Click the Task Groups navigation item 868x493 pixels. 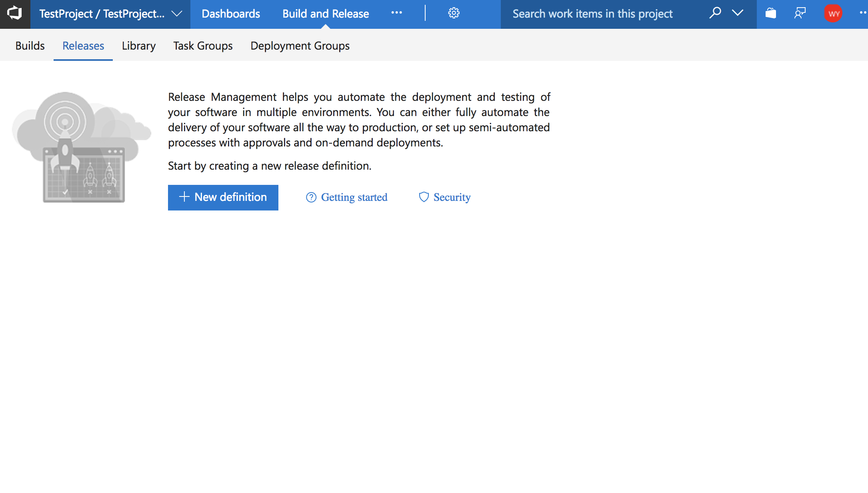[x=203, y=45]
